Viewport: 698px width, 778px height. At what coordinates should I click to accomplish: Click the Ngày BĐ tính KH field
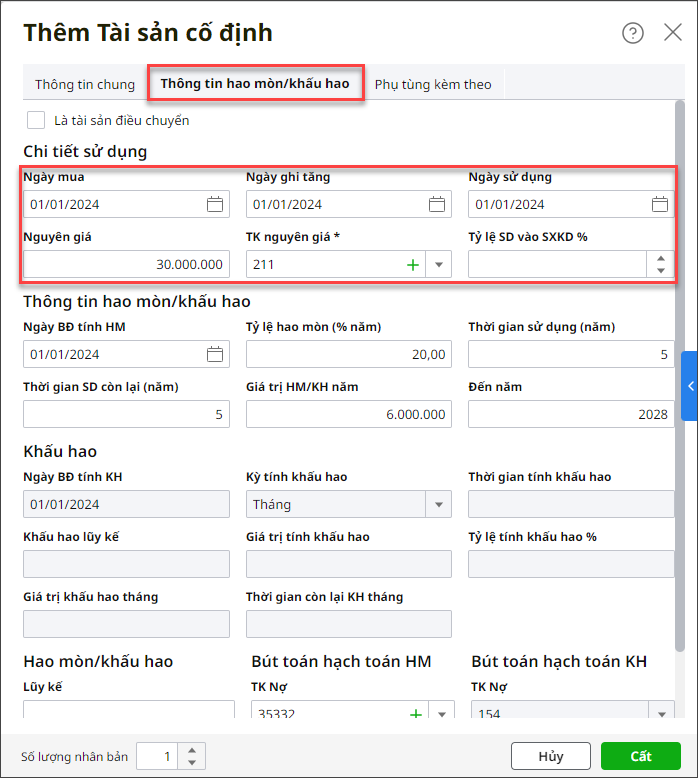tap(126, 504)
